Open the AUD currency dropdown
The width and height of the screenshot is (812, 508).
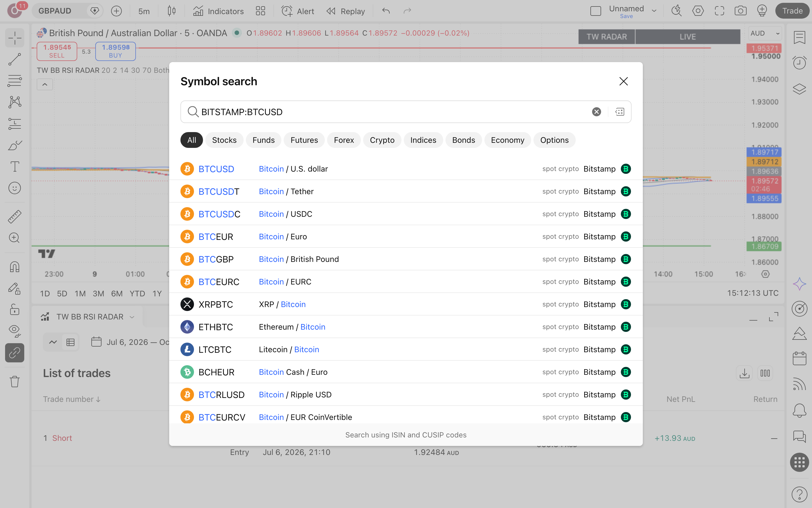click(765, 33)
